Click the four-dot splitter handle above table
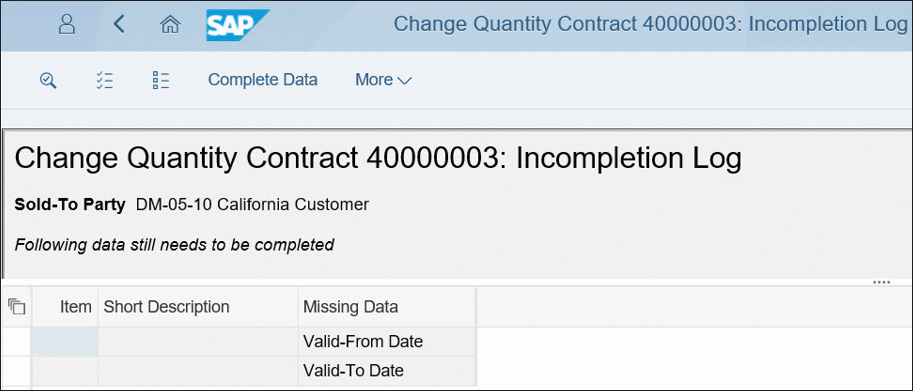 (x=882, y=283)
